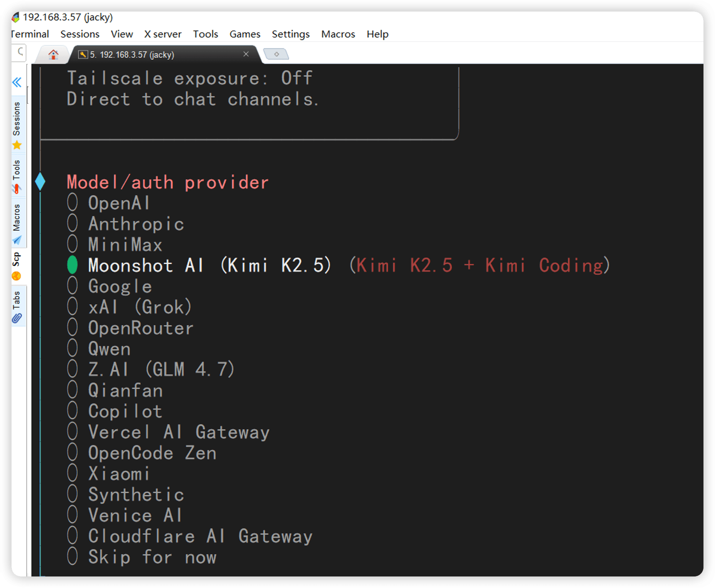
Task: Open the Terminal menu
Action: [30, 34]
